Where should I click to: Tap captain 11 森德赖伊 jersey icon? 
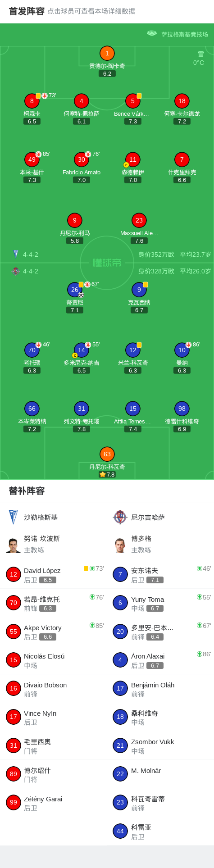[132, 160]
